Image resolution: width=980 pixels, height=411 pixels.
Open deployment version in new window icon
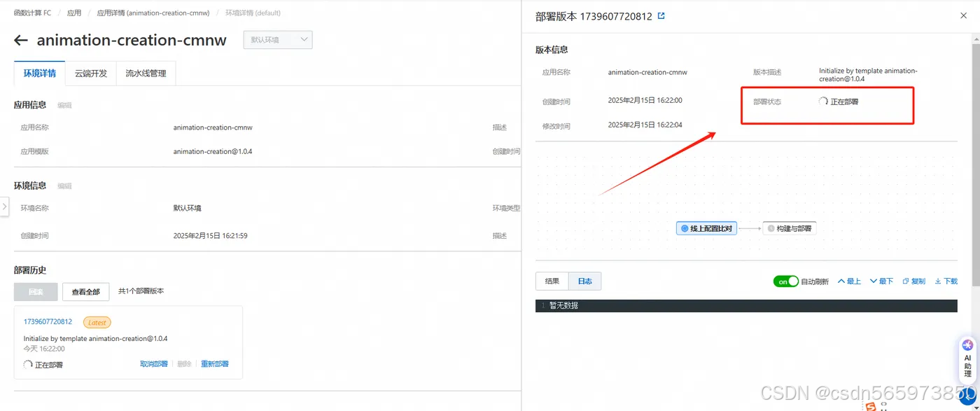tap(661, 16)
